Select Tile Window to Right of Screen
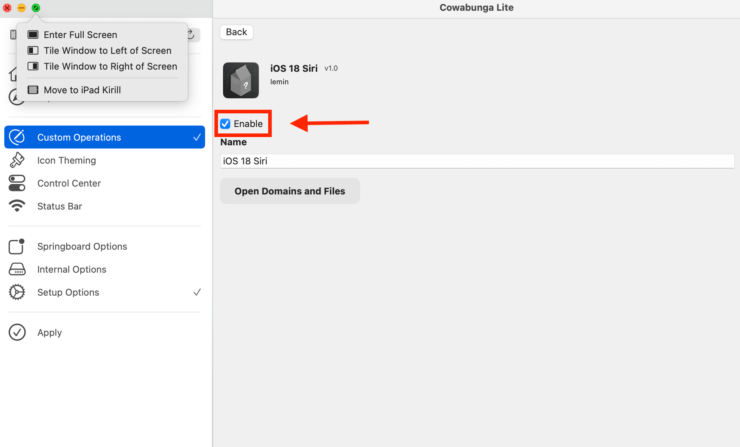Viewport: 740px width, 447px height. pos(110,66)
